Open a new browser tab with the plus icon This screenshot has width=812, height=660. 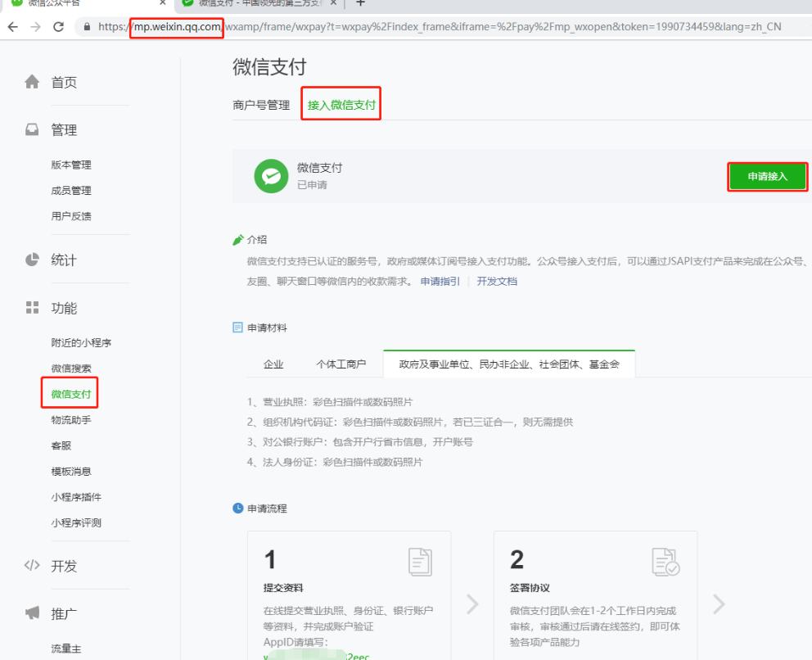pos(361,3)
